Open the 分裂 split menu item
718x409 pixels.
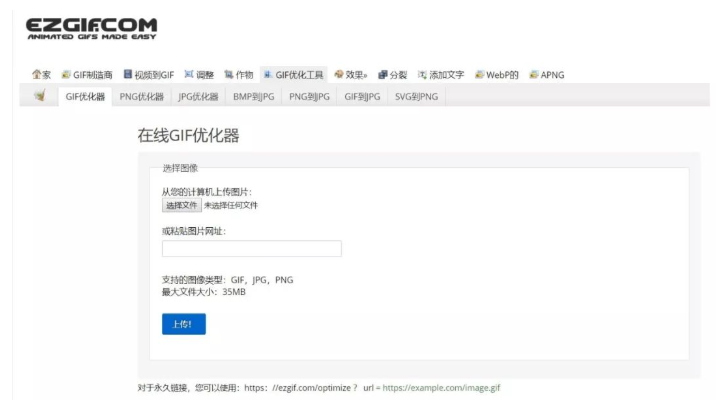click(392, 75)
